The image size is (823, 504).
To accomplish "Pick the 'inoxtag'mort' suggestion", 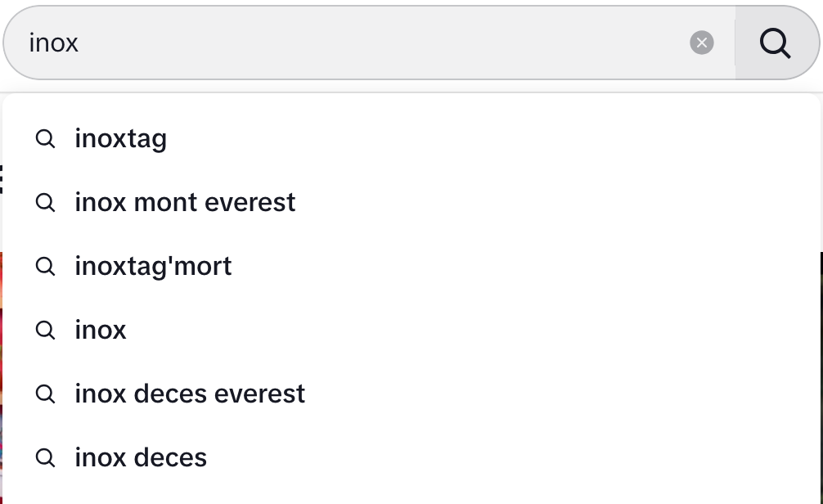I will point(411,266).
